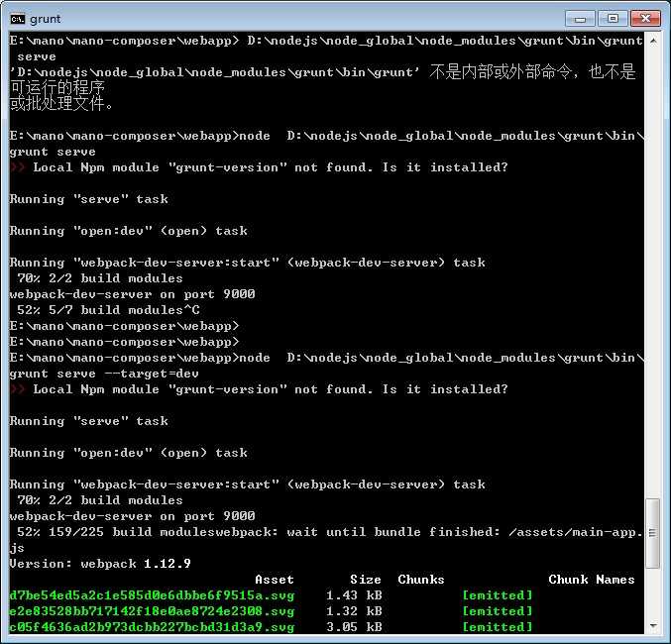
Task: Click the scrollbar up arrow
Action: tap(653, 41)
